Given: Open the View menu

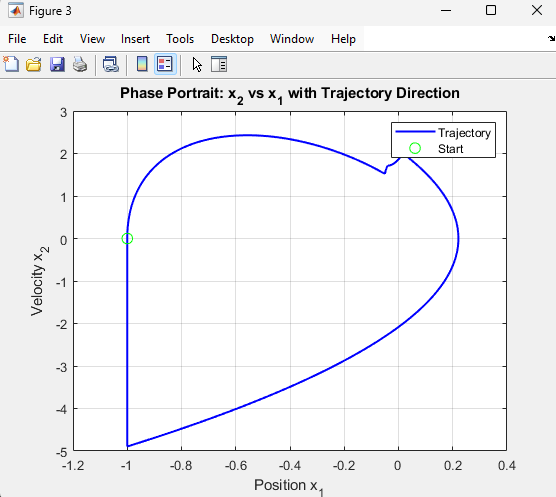Looking at the screenshot, I should pyautogui.click(x=92, y=39).
